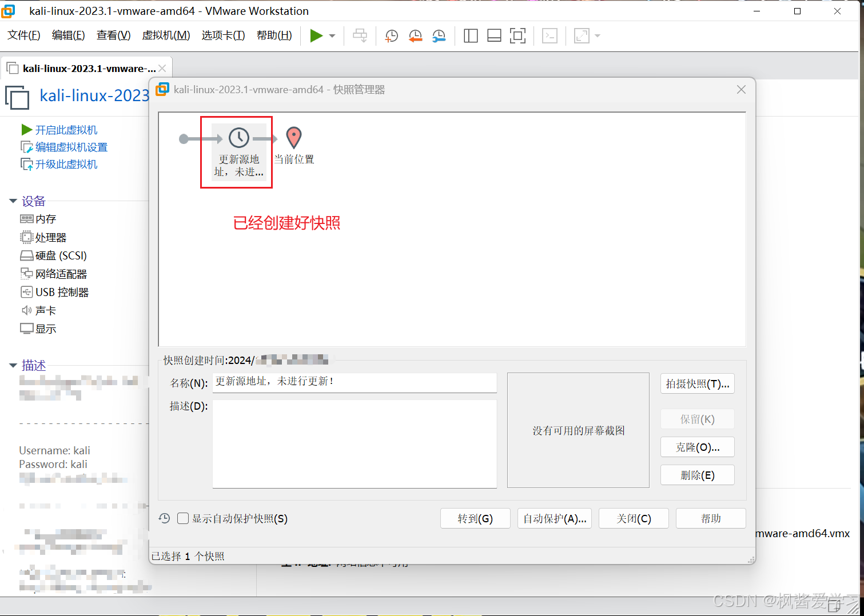
Task: Open the 文件(F) menu
Action: pos(24,35)
